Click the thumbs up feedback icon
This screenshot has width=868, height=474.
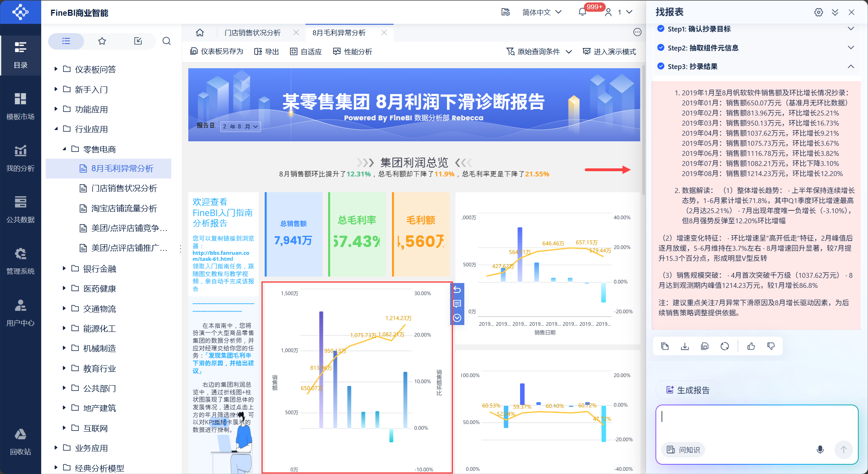click(751, 346)
